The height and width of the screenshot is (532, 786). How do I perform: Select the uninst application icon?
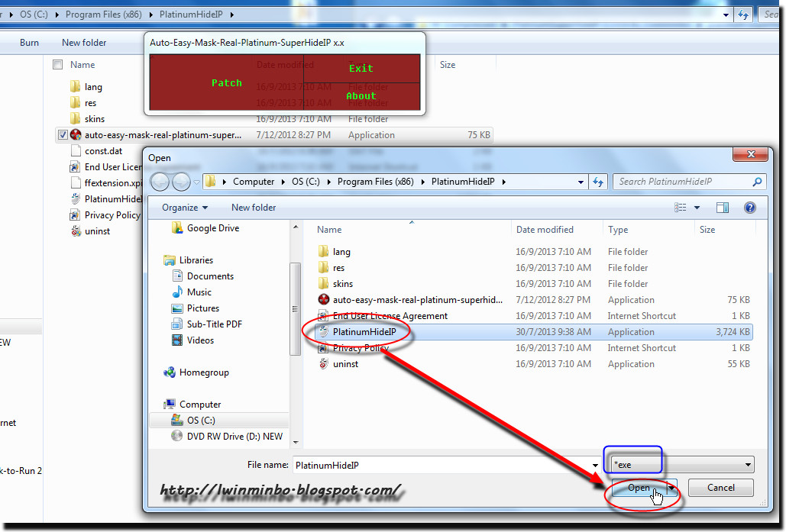click(x=324, y=364)
